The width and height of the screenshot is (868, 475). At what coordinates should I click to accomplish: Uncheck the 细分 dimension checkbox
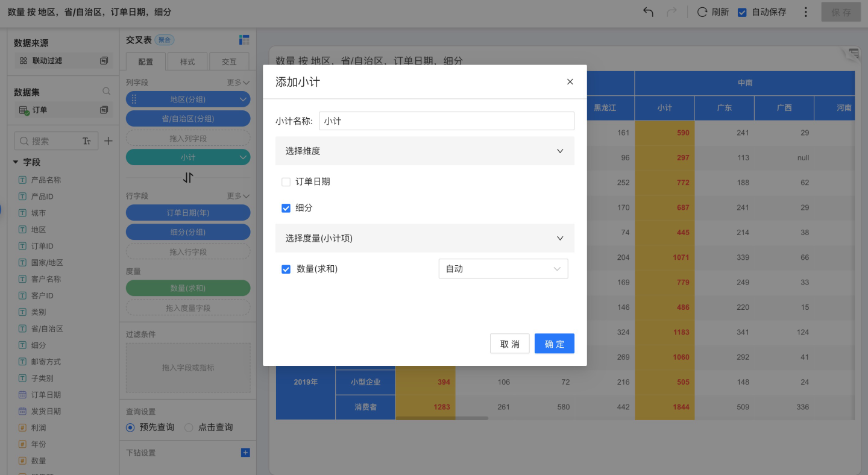pos(286,208)
